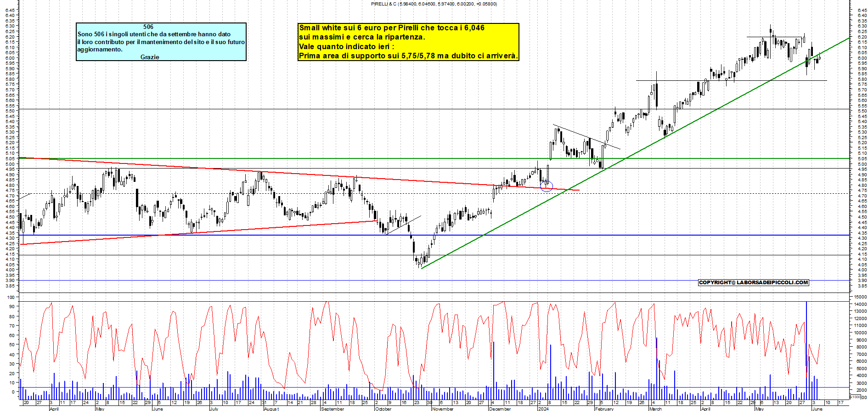Click the 'October' month label on time axis
The width and height of the screenshot is (868, 411).
(x=383, y=409)
